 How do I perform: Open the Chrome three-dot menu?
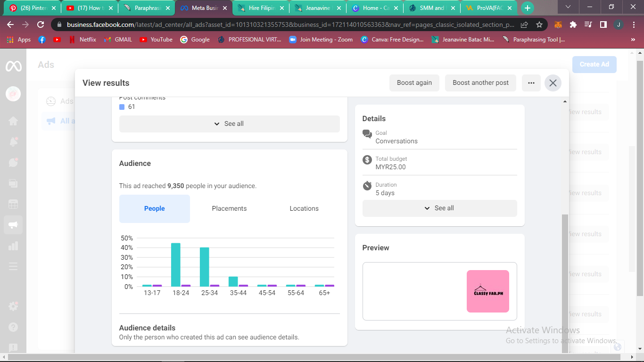click(635, 25)
